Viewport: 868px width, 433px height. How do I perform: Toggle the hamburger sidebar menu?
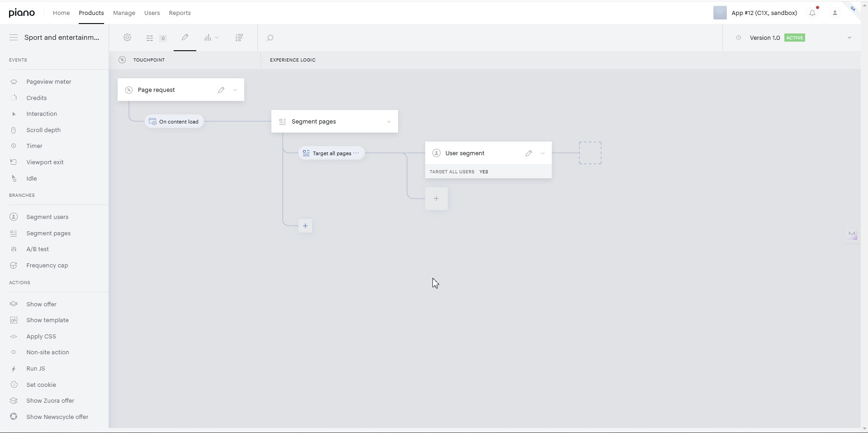point(14,38)
